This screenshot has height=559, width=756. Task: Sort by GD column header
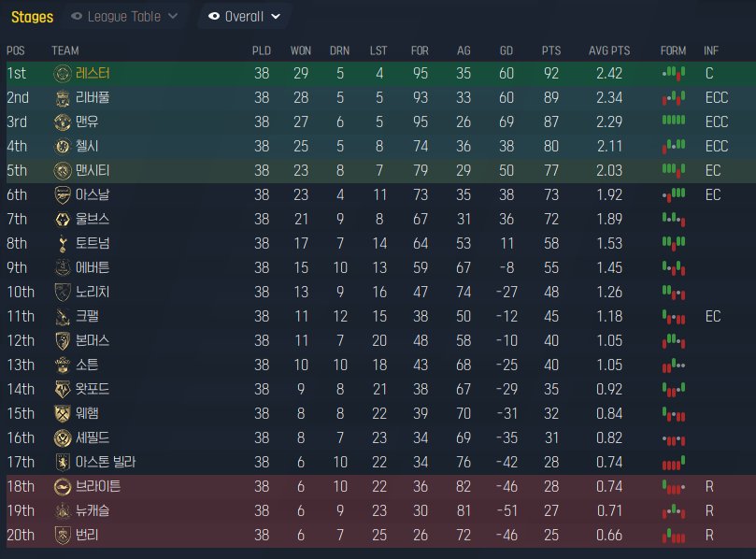tap(506, 50)
